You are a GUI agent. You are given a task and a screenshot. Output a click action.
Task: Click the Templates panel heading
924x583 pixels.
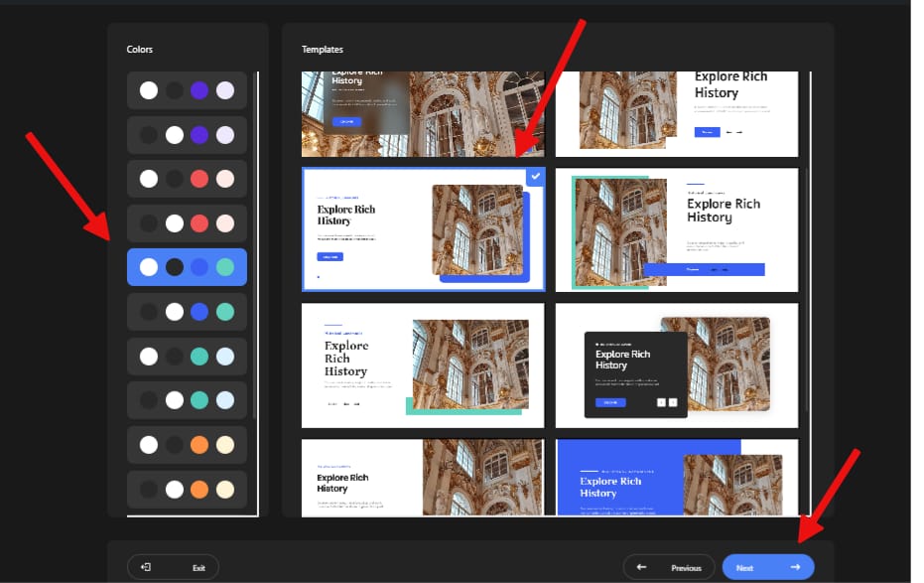[323, 50]
